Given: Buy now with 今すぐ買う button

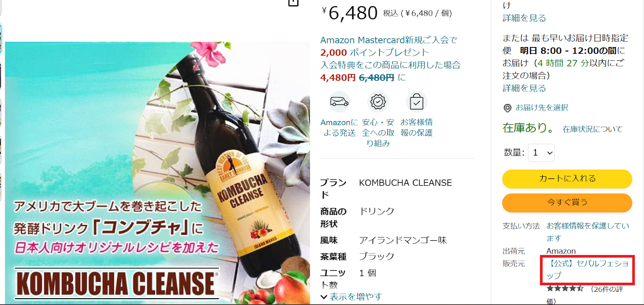Looking at the screenshot, I should click(567, 203).
